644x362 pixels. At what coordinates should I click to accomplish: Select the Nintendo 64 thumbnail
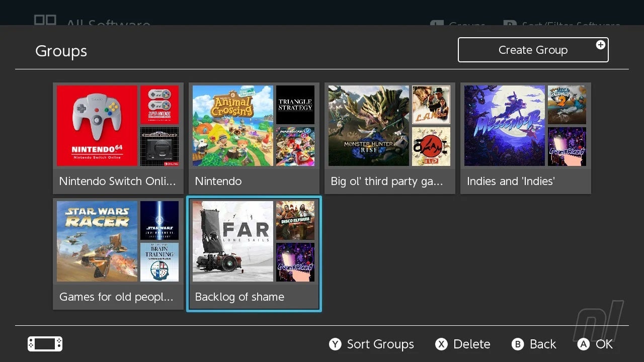tap(97, 126)
